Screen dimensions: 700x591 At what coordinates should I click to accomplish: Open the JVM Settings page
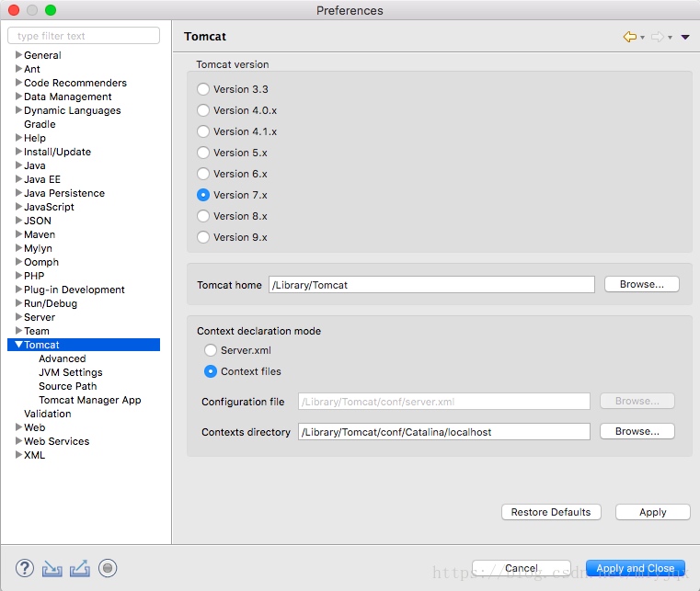tap(71, 372)
